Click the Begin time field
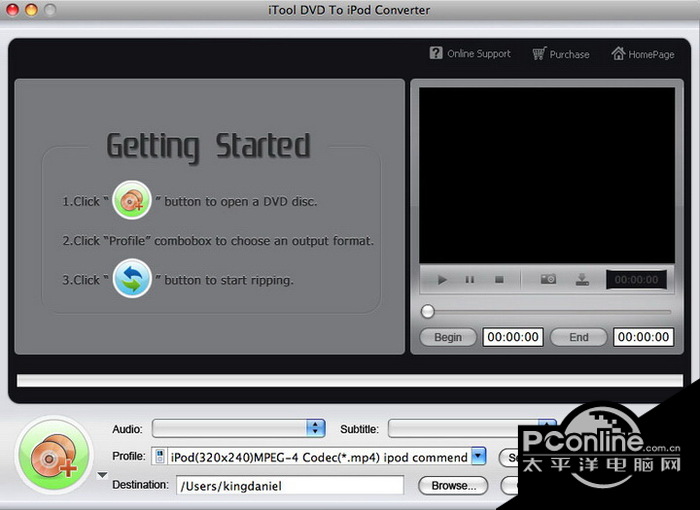 pos(513,337)
